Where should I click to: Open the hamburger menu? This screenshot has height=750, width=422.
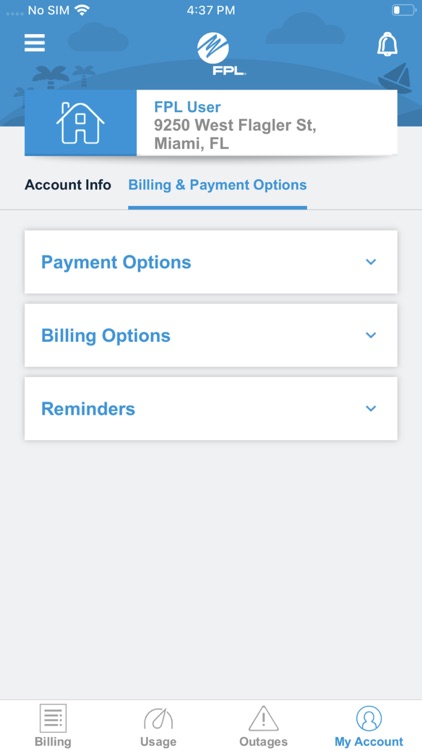click(x=35, y=43)
